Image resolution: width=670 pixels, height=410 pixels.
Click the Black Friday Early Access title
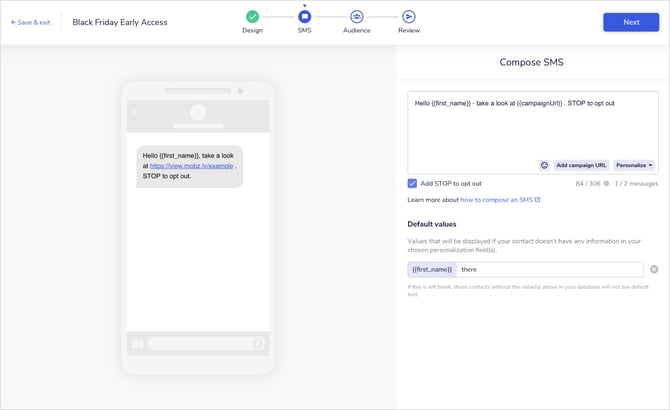[x=120, y=22]
